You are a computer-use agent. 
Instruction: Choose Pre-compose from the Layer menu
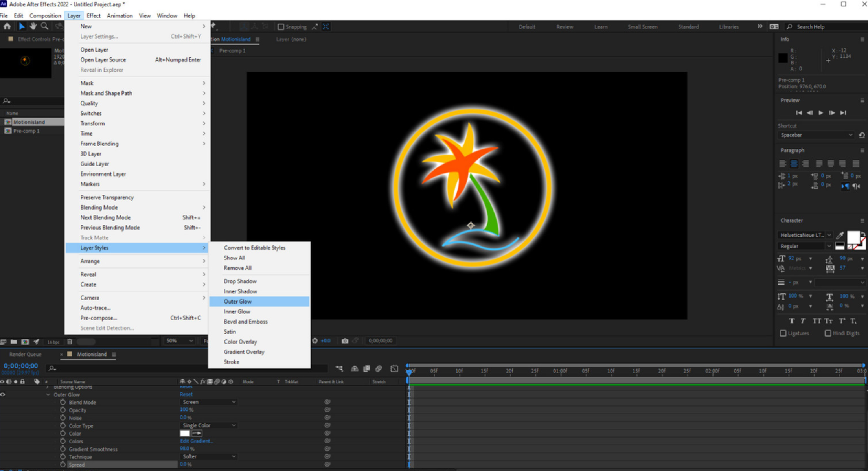[138, 318]
